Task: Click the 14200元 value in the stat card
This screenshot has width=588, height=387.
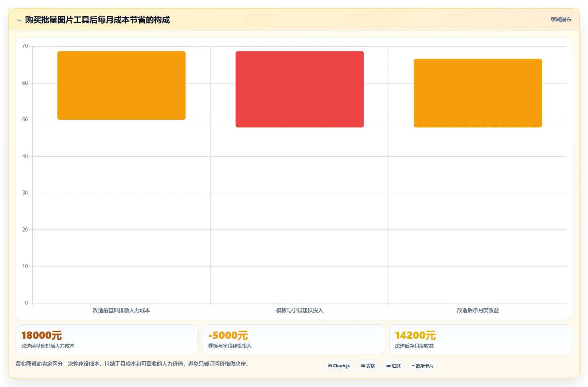Action: [x=415, y=335]
